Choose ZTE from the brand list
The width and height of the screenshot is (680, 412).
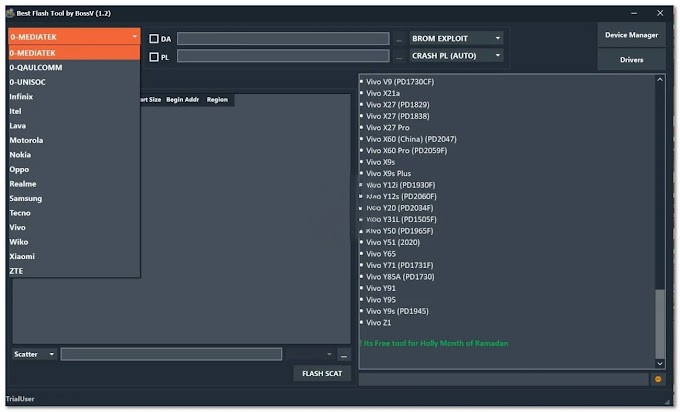(74, 271)
